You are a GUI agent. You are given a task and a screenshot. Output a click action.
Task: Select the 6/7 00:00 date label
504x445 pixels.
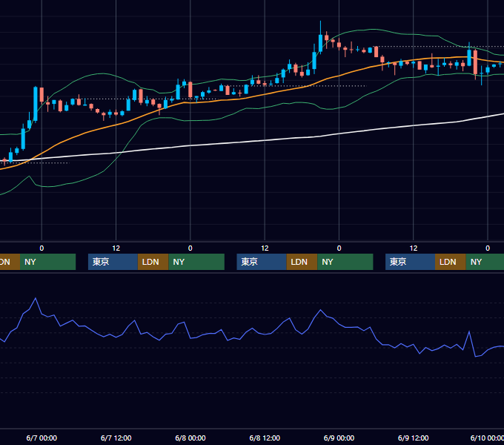(x=42, y=438)
